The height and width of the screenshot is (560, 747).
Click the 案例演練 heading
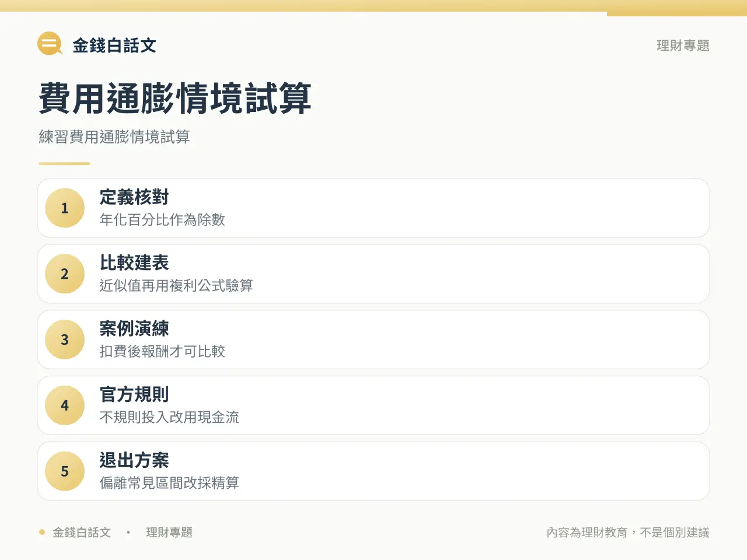134,328
